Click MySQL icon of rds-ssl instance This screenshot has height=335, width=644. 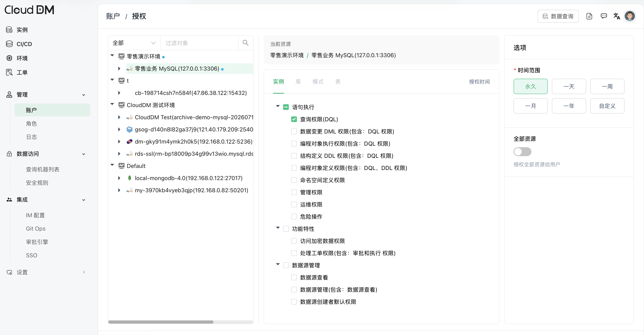pos(129,154)
